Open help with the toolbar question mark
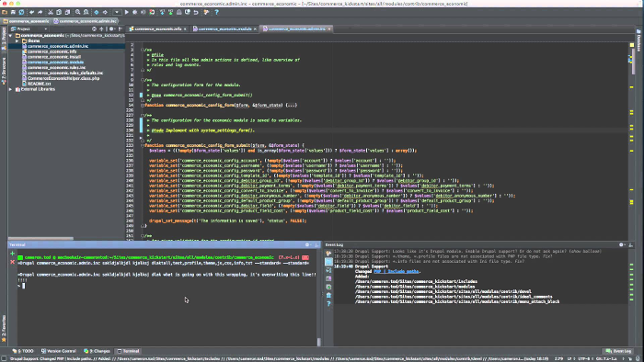Viewport: 644px width, 362px height. [x=216, y=12]
